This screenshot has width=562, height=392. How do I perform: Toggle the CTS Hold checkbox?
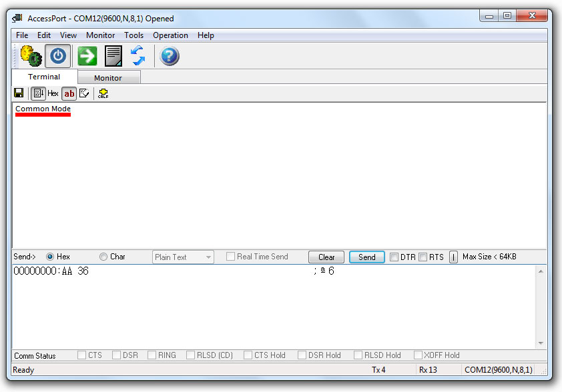tap(248, 355)
